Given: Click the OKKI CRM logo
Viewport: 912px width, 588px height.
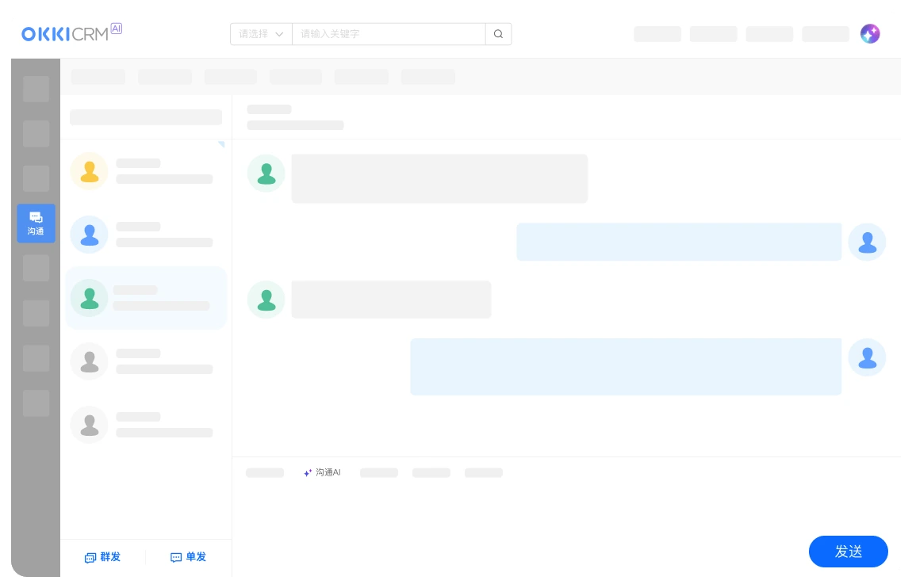Looking at the screenshot, I should tap(71, 33).
